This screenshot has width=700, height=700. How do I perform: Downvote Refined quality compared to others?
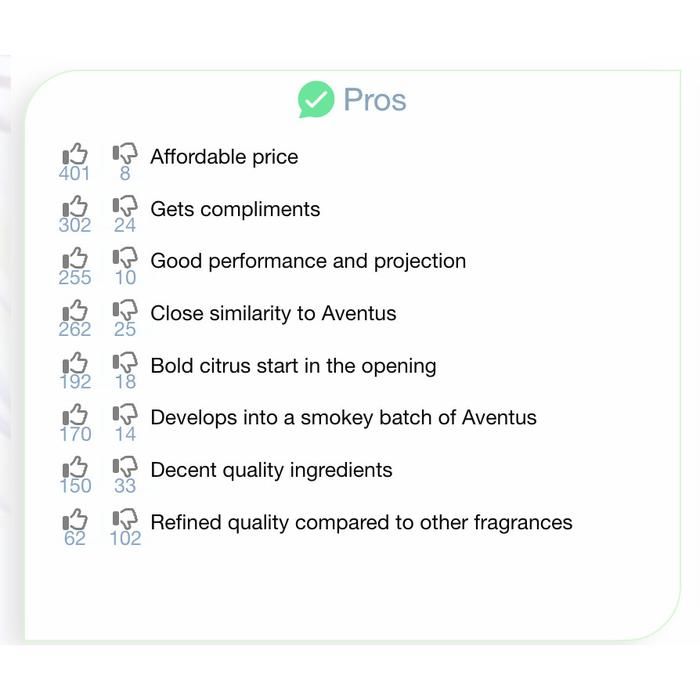[x=125, y=520]
